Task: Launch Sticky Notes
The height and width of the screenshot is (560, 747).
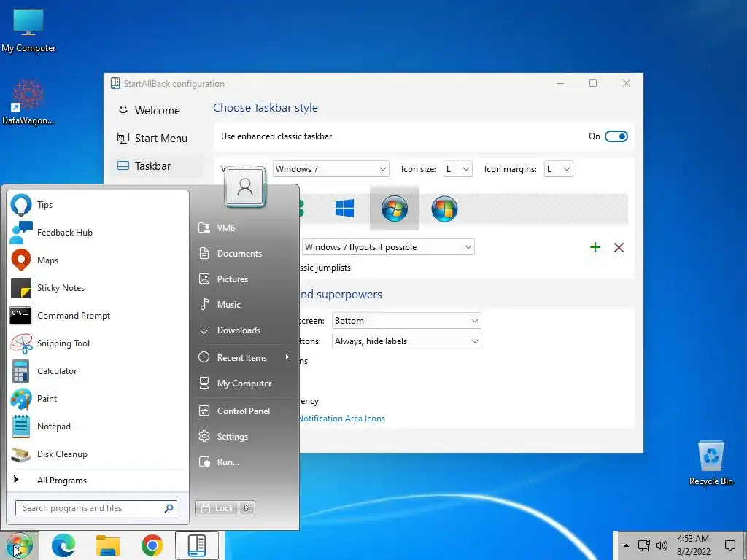Action: pyautogui.click(x=98, y=287)
